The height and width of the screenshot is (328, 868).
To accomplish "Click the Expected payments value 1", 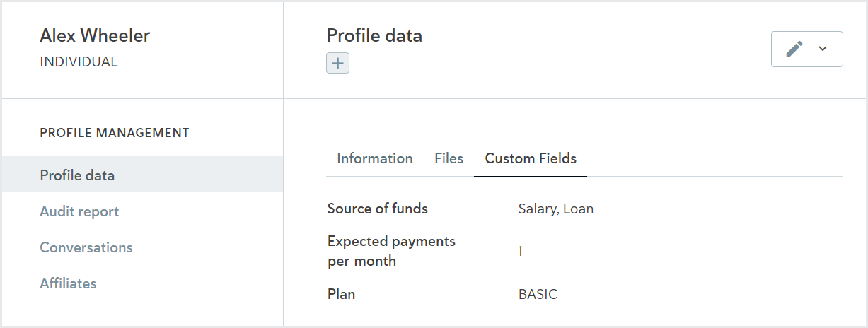I will [521, 251].
